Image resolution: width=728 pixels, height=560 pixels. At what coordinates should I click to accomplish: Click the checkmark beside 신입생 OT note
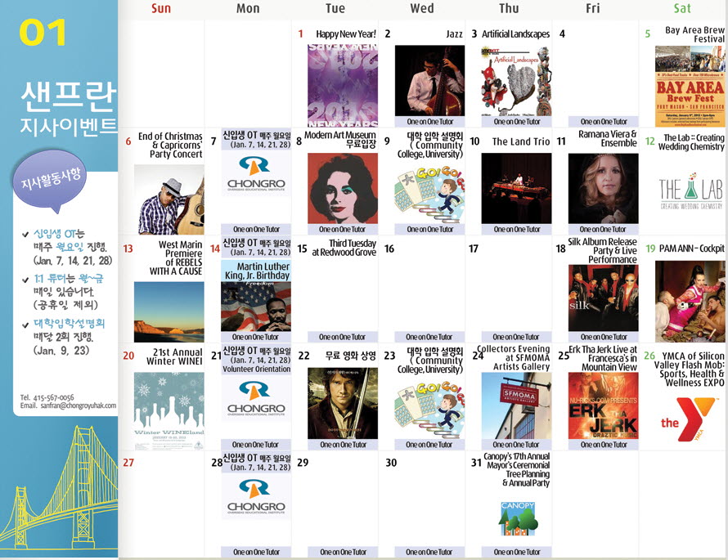pos(25,234)
